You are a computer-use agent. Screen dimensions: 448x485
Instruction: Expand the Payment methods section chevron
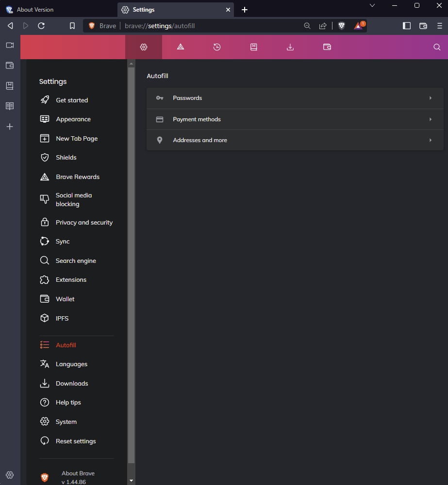coord(430,119)
